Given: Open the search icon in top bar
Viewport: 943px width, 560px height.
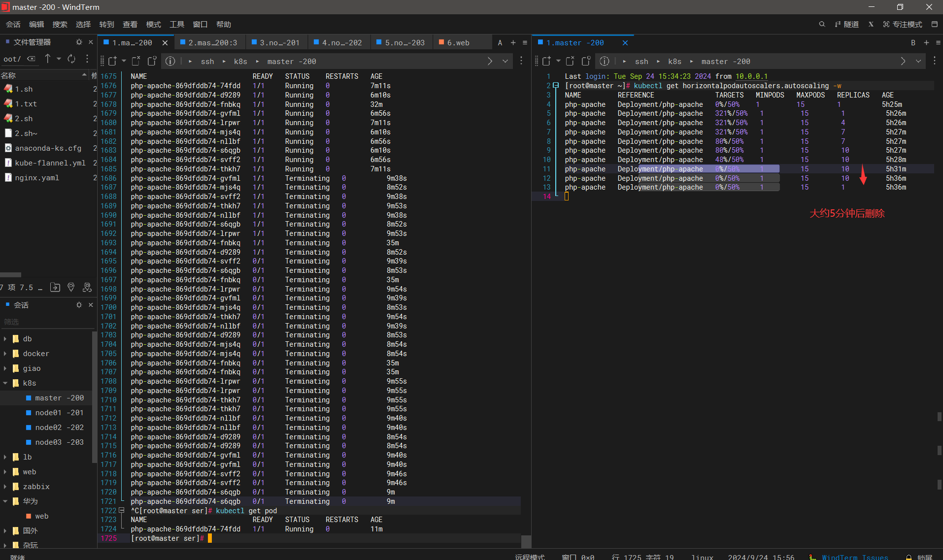Looking at the screenshot, I should coord(822,24).
